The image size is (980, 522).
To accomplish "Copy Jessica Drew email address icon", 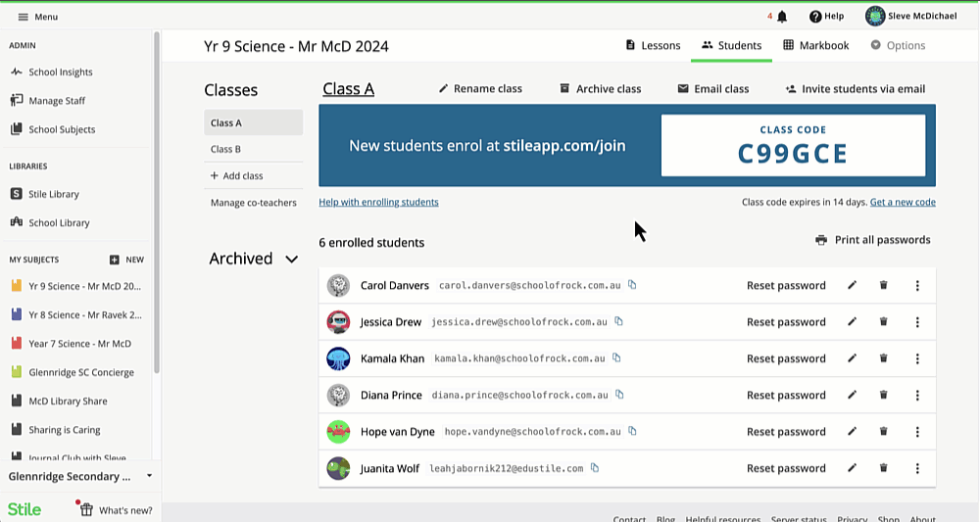I will 618,321.
